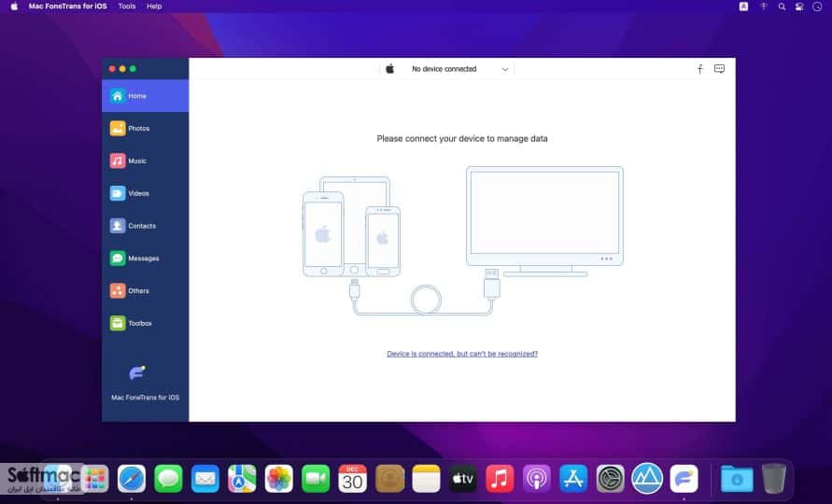Open the Home section in sidebar

coord(145,96)
